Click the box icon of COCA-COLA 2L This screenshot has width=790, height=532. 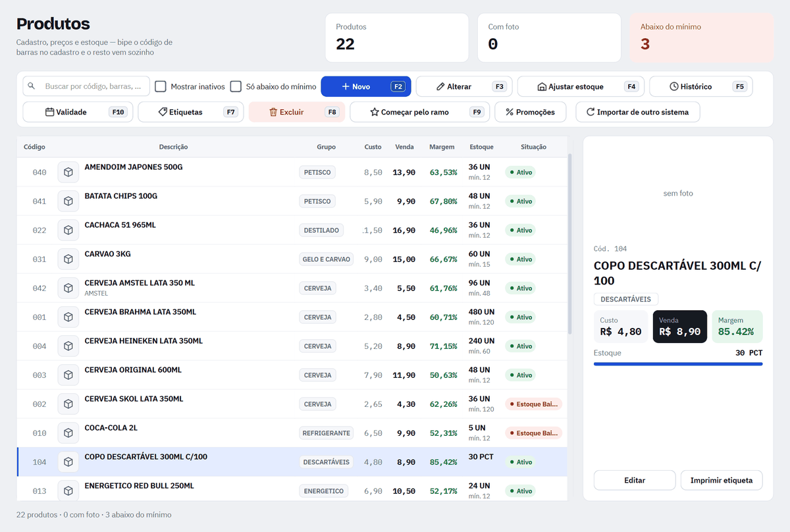68,433
